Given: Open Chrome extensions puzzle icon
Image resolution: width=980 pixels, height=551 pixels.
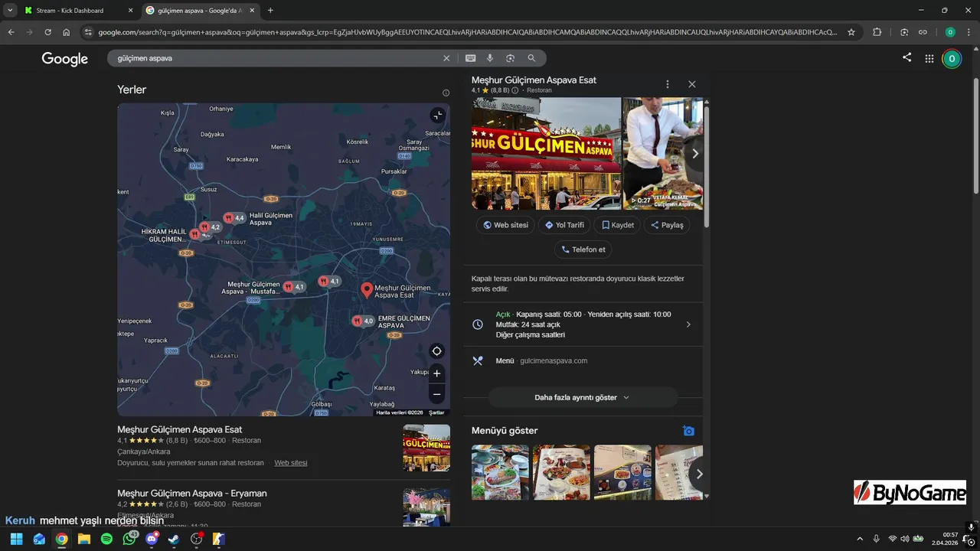Looking at the screenshot, I should click(x=877, y=32).
